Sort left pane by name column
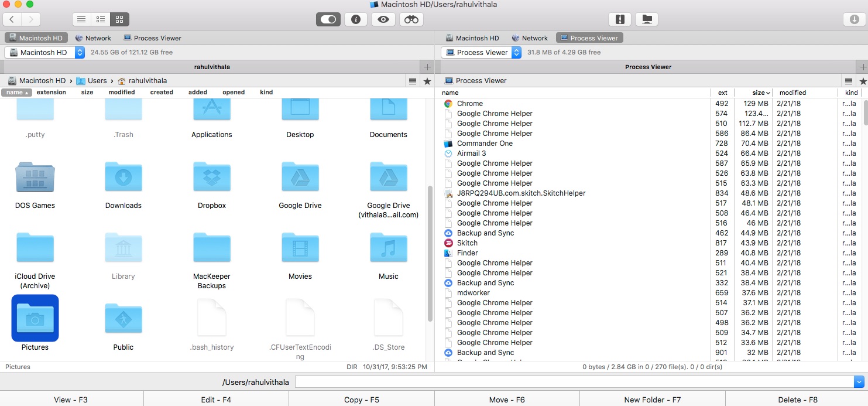The image size is (868, 406). click(16, 93)
